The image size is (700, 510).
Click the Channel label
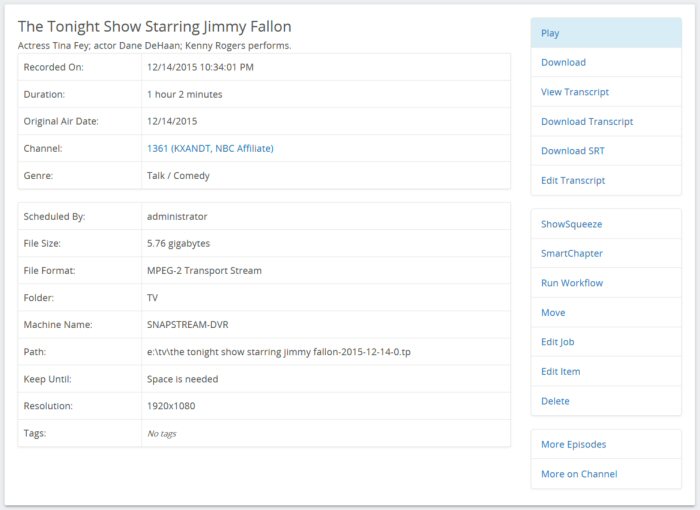coord(43,148)
